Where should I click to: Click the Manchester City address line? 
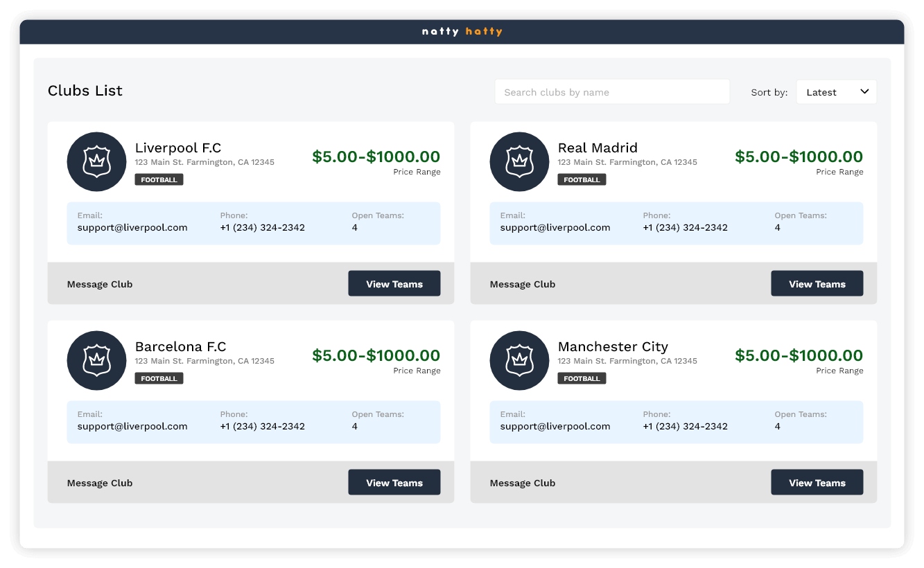pos(627,361)
